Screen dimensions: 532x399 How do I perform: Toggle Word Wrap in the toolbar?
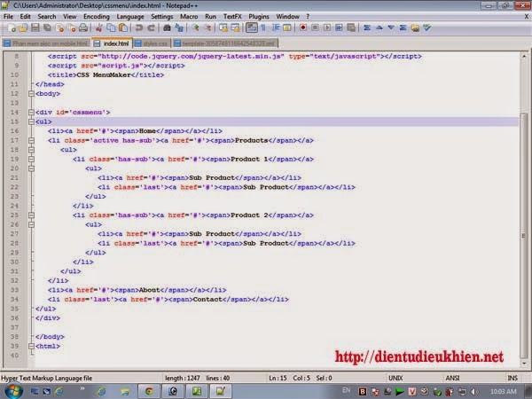(x=252, y=28)
